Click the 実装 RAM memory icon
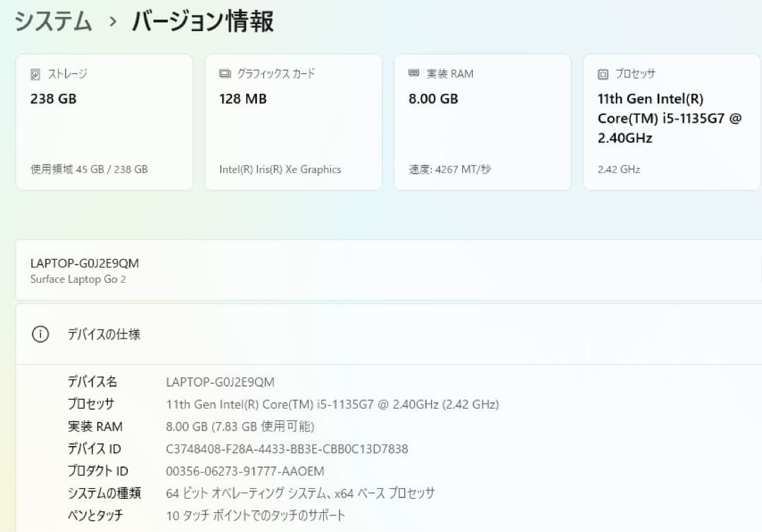 [413, 73]
